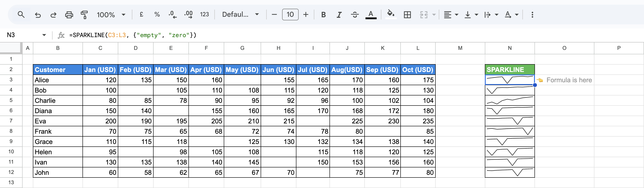Screen dimensions: 644x188
Task: Select the paint format roller icon
Action: coord(84,15)
